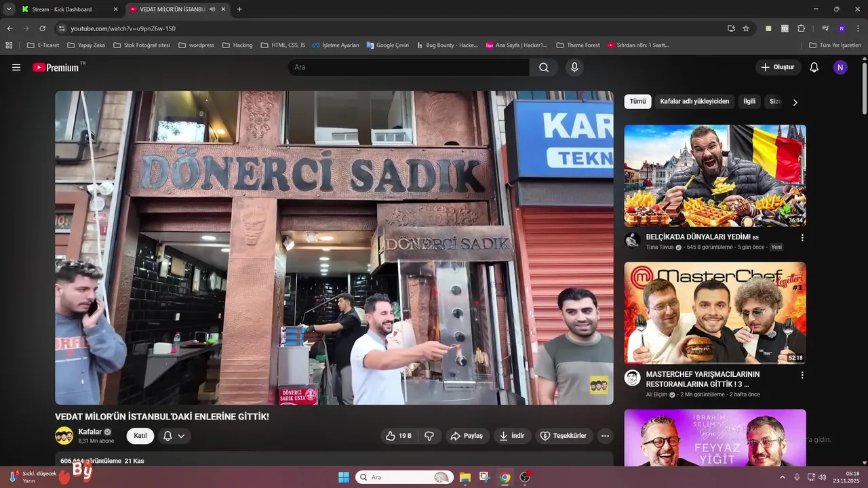Bookmark this page with star icon
Screen dimensions: 868x488
(x=746, y=28)
